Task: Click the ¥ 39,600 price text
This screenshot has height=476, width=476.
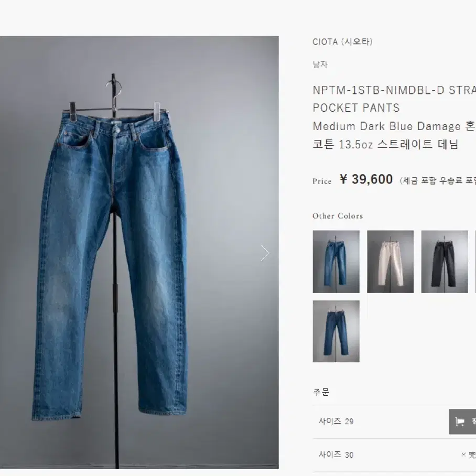Action: (366, 179)
